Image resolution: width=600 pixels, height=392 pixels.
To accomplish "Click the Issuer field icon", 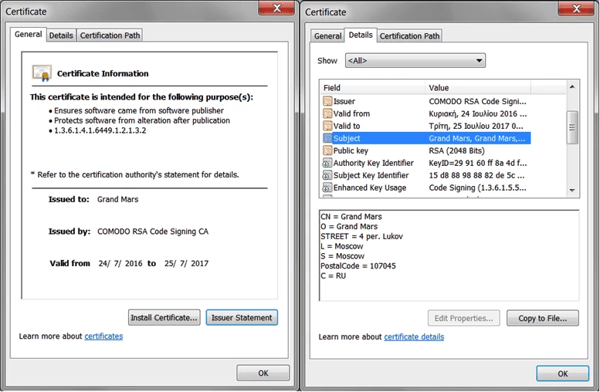I will coord(327,101).
